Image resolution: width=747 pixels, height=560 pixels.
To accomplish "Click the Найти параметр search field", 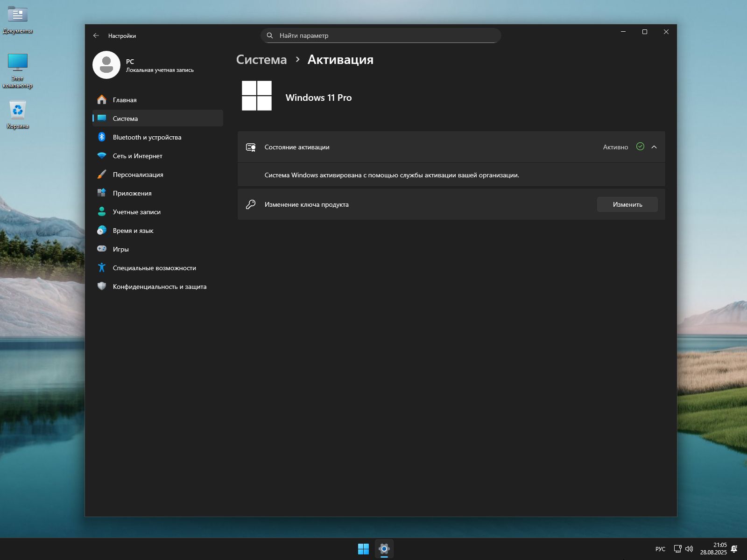I will [381, 35].
